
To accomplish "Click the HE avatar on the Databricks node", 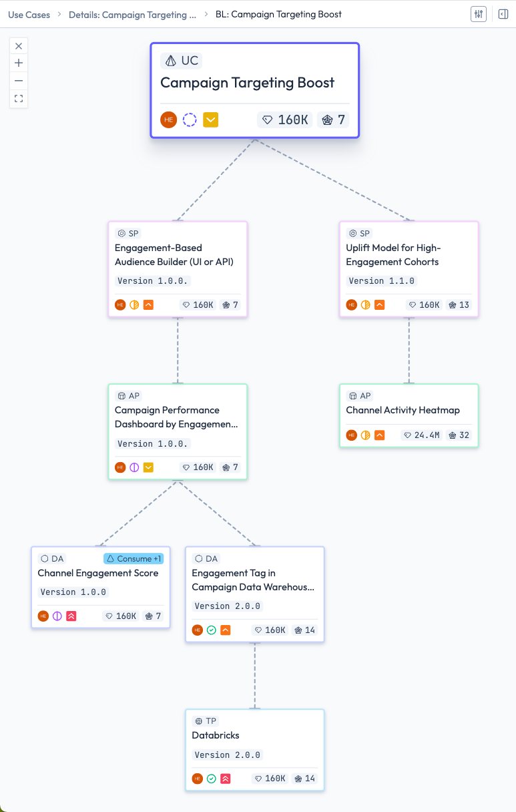I will click(x=197, y=778).
